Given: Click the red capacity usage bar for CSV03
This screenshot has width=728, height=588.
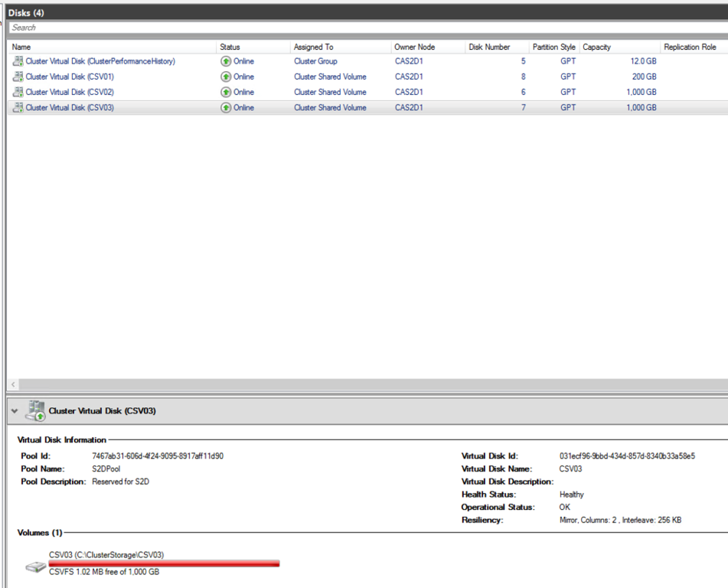Looking at the screenshot, I should [x=164, y=563].
